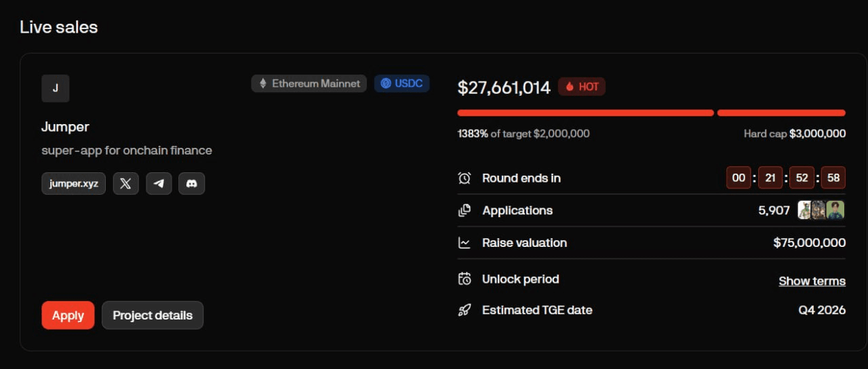Click the Jumper project logo tile
The width and height of the screenshot is (868, 369).
pos(56,88)
